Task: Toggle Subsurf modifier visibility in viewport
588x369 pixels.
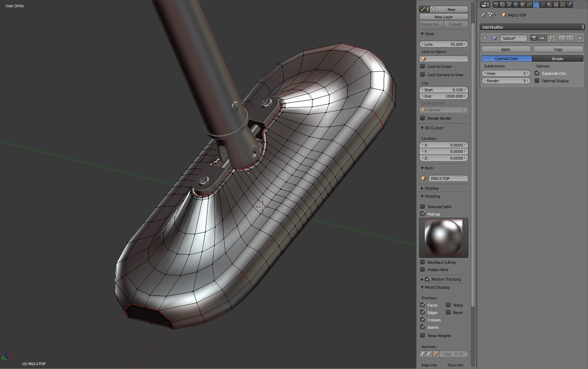Action: [542, 38]
